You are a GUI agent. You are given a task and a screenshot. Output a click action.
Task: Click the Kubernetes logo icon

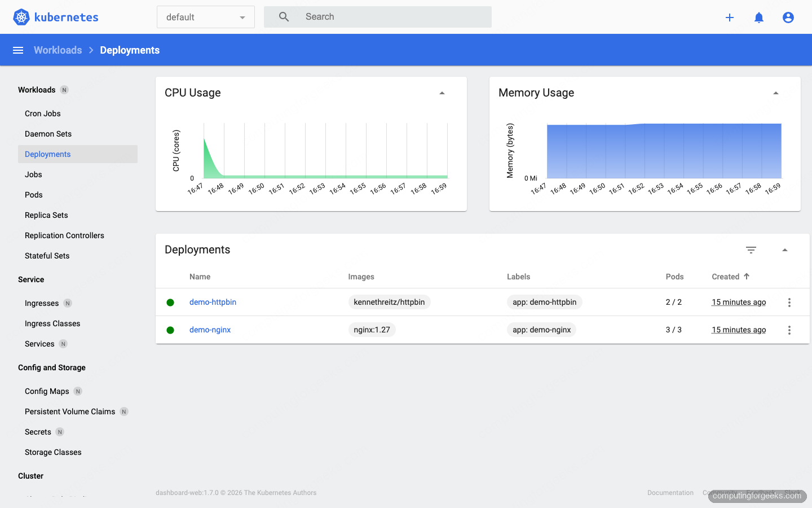pos(21,16)
